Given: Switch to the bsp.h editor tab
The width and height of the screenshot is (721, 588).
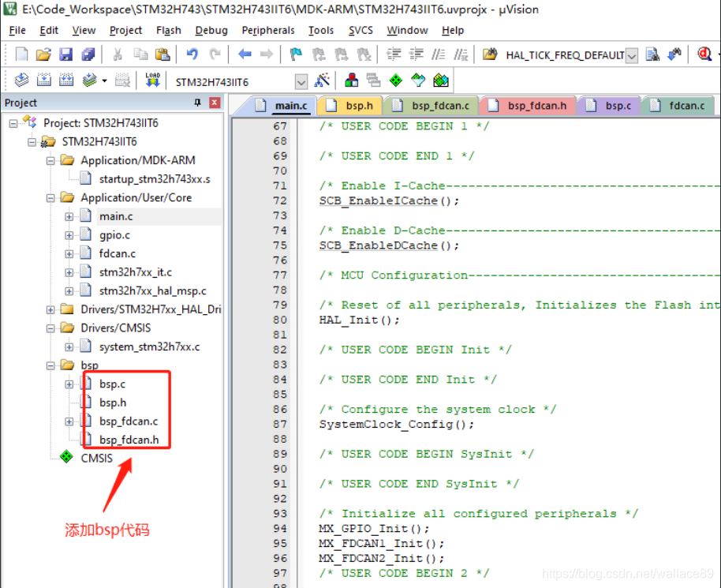Looking at the screenshot, I should 350,106.
